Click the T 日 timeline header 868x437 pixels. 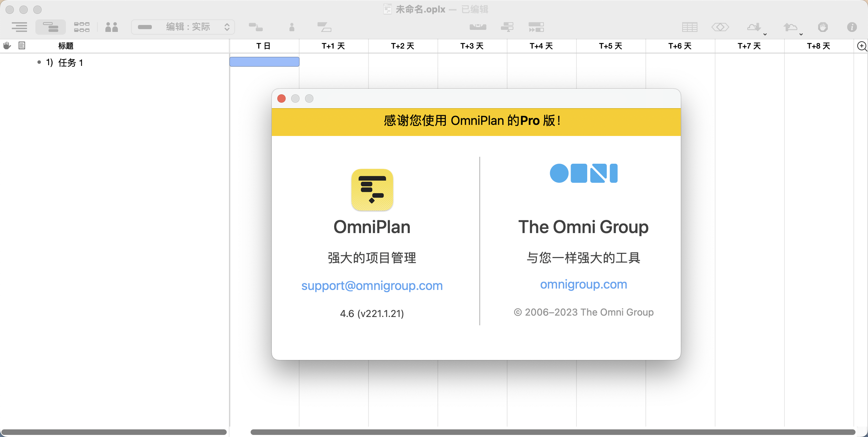click(263, 46)
